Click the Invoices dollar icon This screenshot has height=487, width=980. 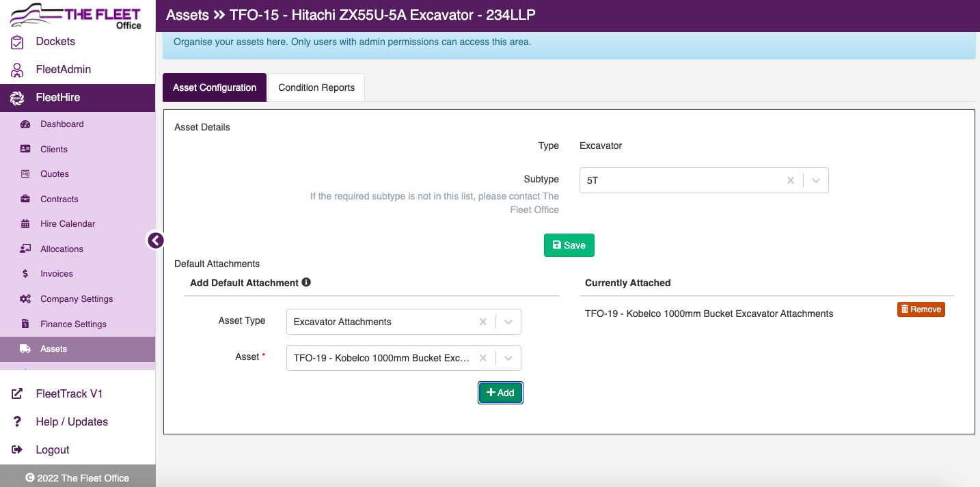(x=25, y=274)
